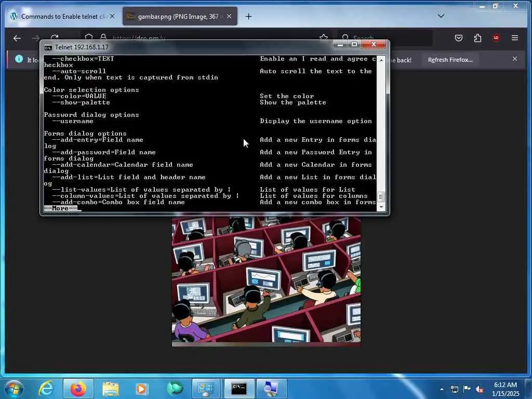Click 'Password dialog options' heading
Viewport: 532px width, 399px height.
pyautogui.click(x=91, y=115)
